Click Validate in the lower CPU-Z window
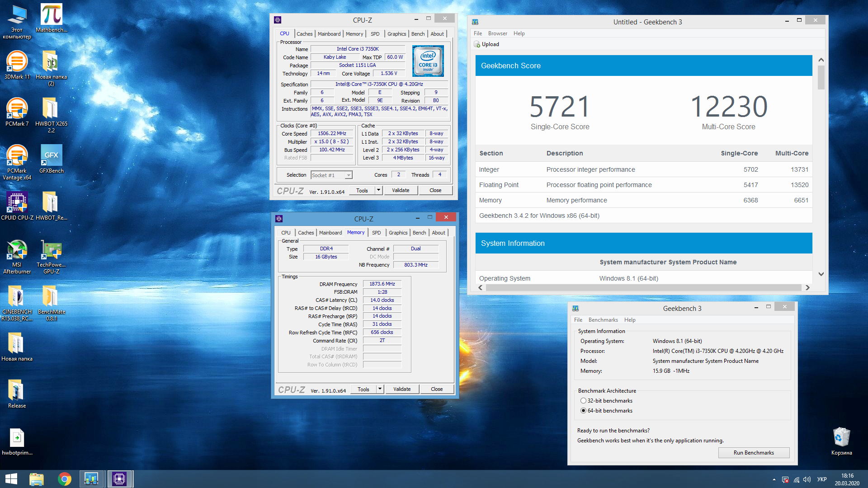 (x=402, y=389)
